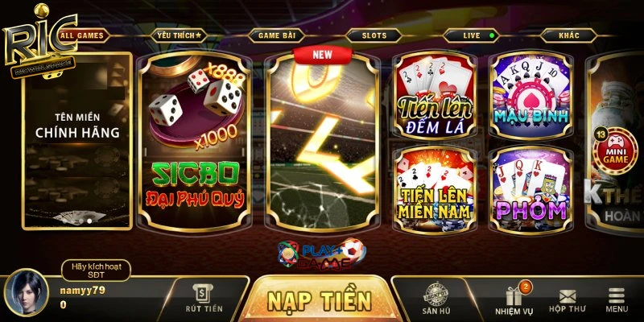Tap the Hãy kích hoạt SĐT bubble

click(96, 270)
